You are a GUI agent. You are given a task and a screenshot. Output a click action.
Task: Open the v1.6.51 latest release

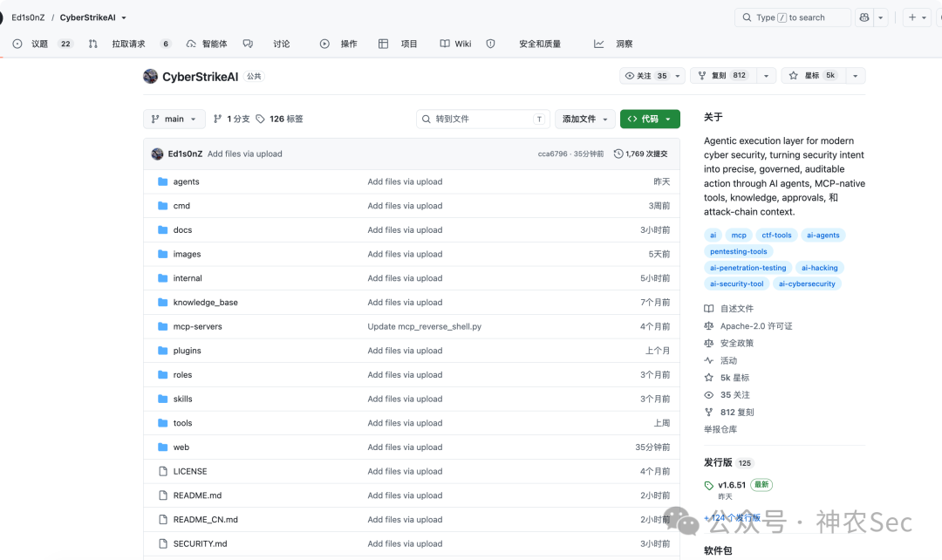(732, 485)
